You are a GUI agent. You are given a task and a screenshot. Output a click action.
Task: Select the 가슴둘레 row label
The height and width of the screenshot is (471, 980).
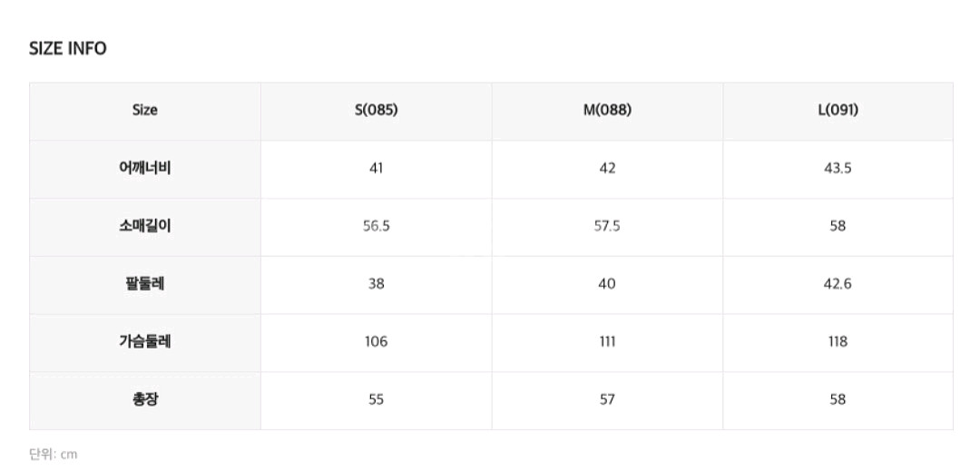(x=144, y=342)
